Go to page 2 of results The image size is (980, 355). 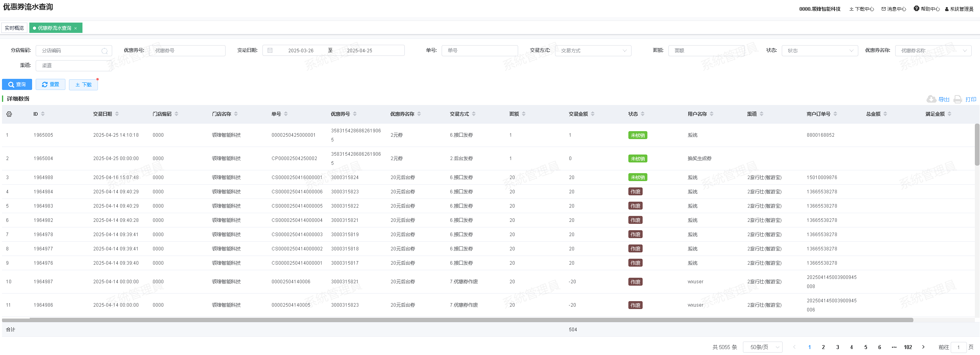[823, 347]
